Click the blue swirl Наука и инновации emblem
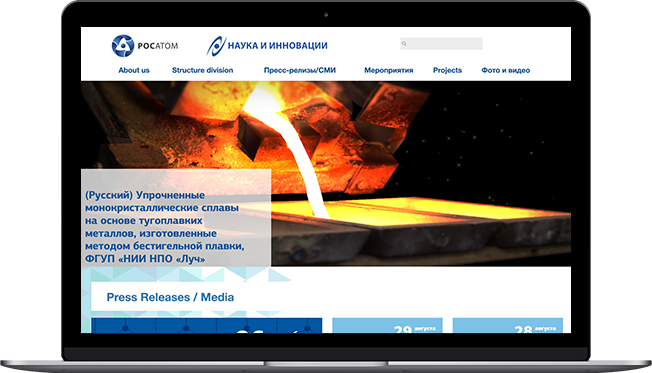Image resolution: width=652 pixels, height=373 pixels. (x=216, y=46)
